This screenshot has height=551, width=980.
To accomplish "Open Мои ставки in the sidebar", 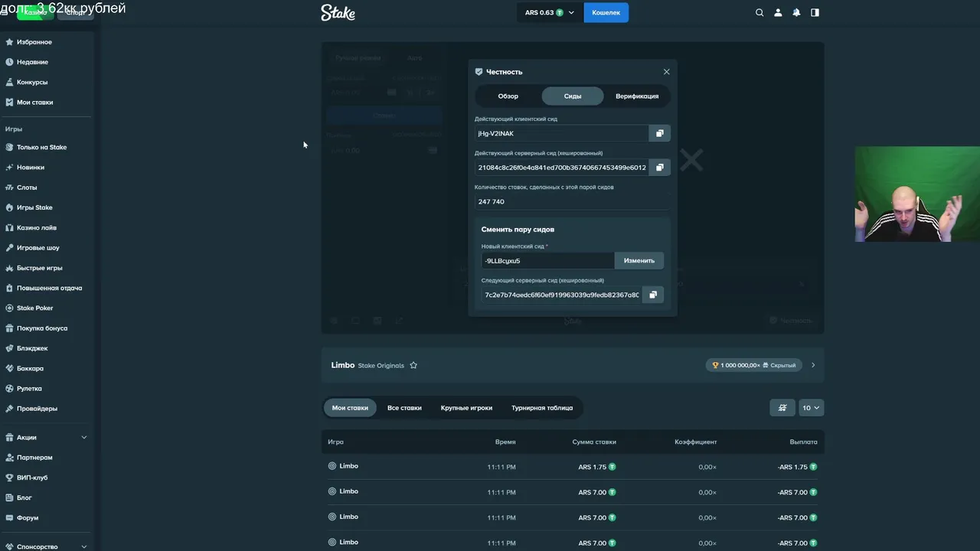I will tap(34, 102).
